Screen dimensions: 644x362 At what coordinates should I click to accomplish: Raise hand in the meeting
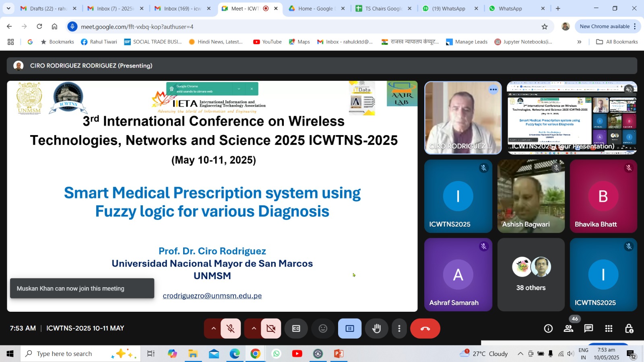[x=376, y=329]
